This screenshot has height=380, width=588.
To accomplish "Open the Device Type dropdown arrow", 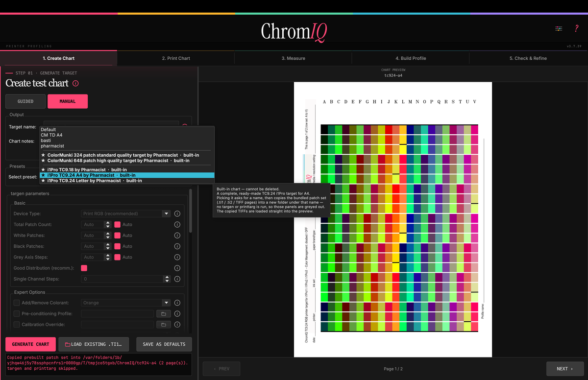I will (167, 214).
